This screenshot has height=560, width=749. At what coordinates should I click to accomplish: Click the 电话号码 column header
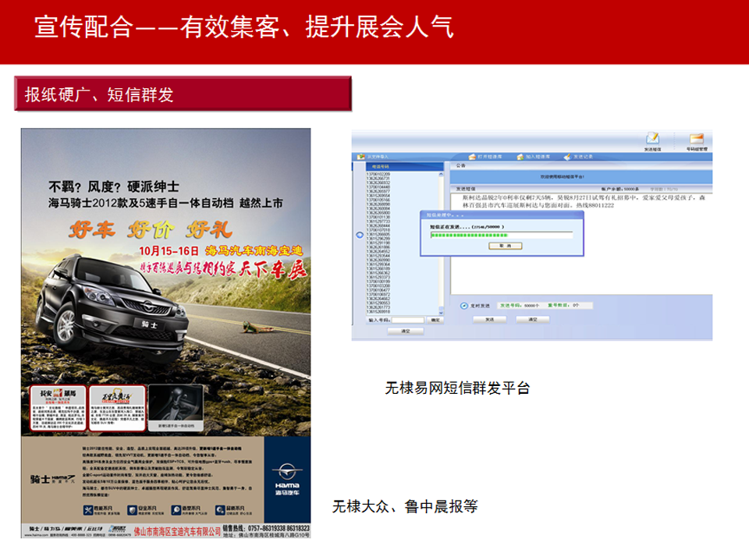click(x=405, y=167)
